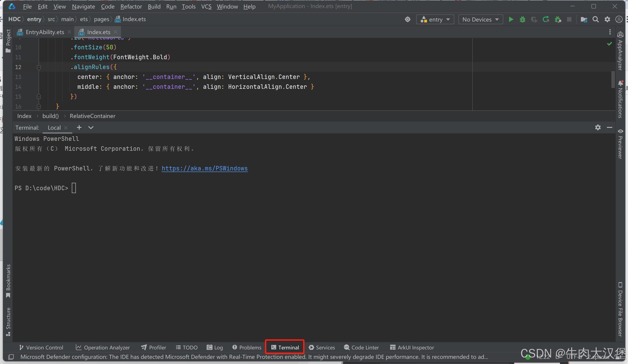The height and width of the screenshot is (364, 628).
Task: Open the Project tool window
Action: point(8,41)
